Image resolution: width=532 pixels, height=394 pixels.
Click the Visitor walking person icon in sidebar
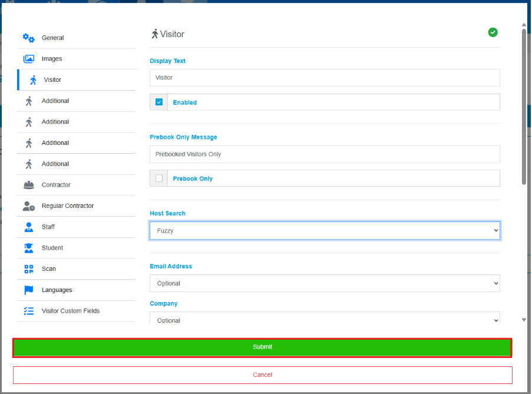click(33, 80)
